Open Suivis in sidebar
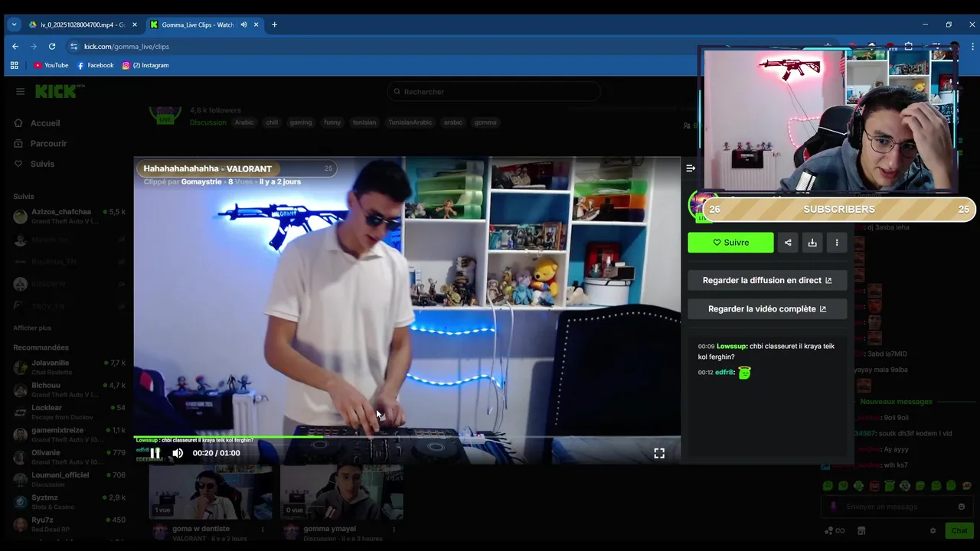980x551 pixels. [x=42, y=164]
